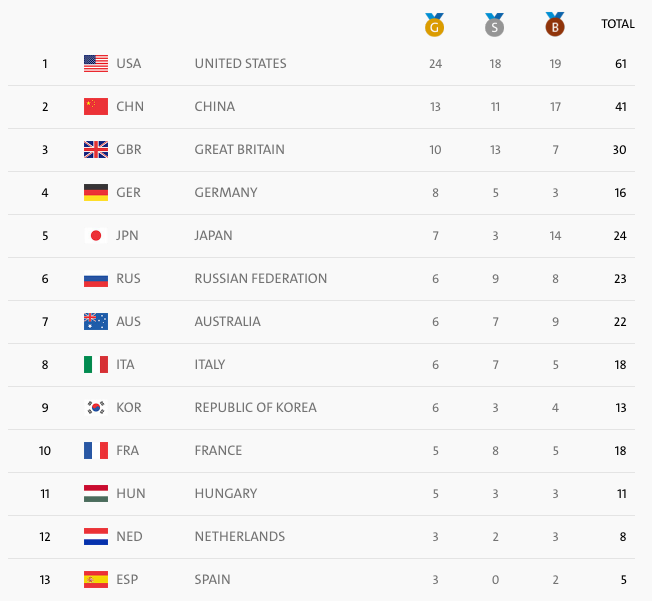The height and width of the screenshot is (601, 652).
Task: Click the TOTAL column header
Action: (617, 24)
